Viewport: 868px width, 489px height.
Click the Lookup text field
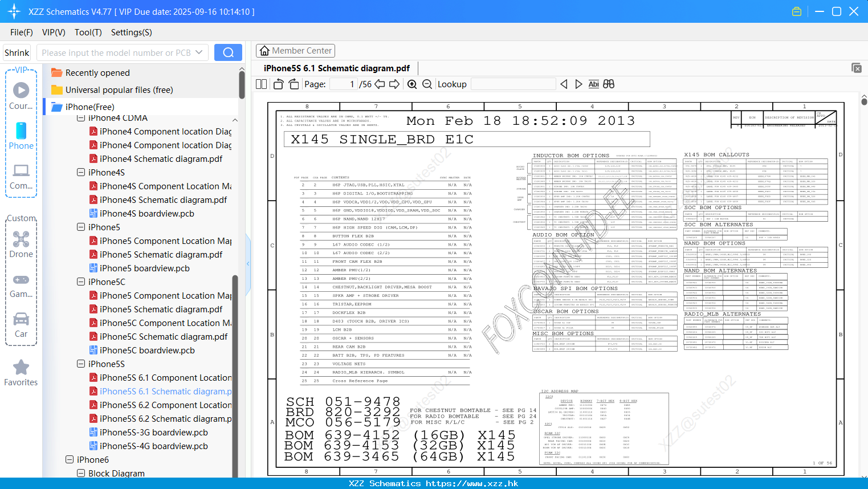pos(514,84)
